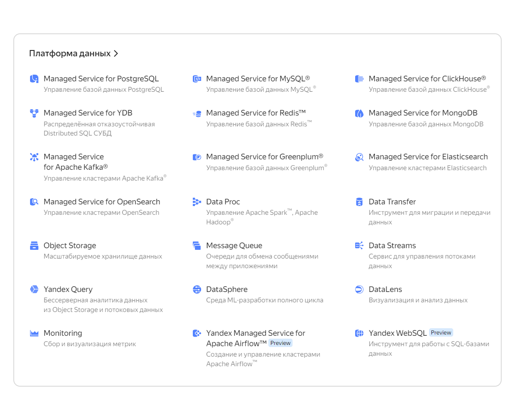Open Yandex Managed Service for Apache Airflow
The image size is (515, 420).
255,338
